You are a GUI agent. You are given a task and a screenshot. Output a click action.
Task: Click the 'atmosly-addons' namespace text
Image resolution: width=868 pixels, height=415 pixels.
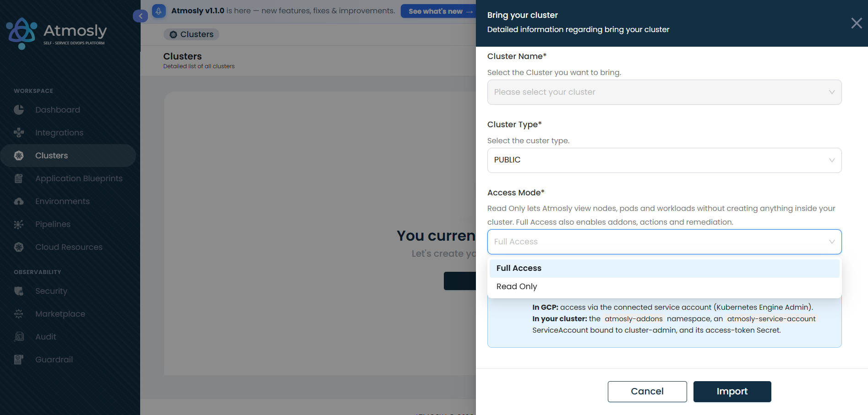[633, 319]
